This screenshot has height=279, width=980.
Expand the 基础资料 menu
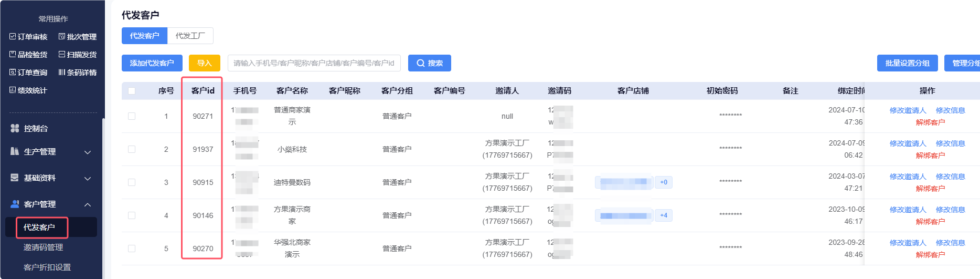tap(88, 178)
